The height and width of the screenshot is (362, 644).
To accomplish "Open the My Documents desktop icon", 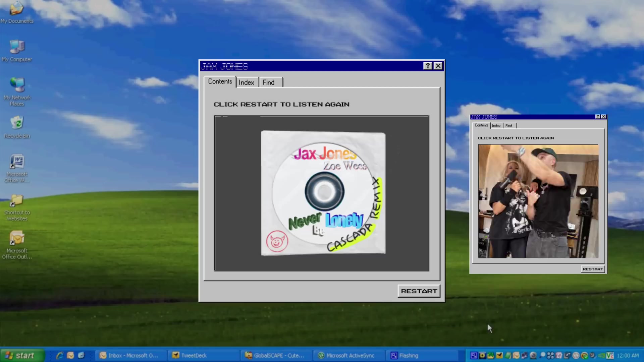I will [x=17, y=13].
